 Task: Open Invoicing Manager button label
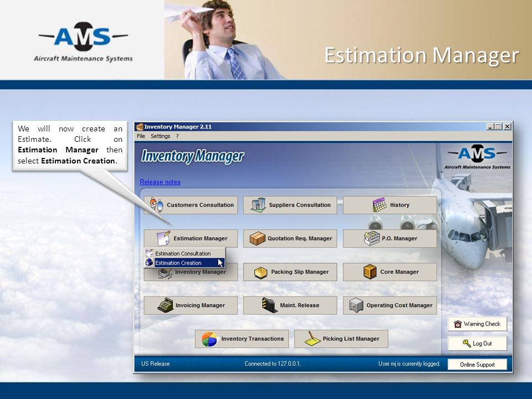point(200,305)
